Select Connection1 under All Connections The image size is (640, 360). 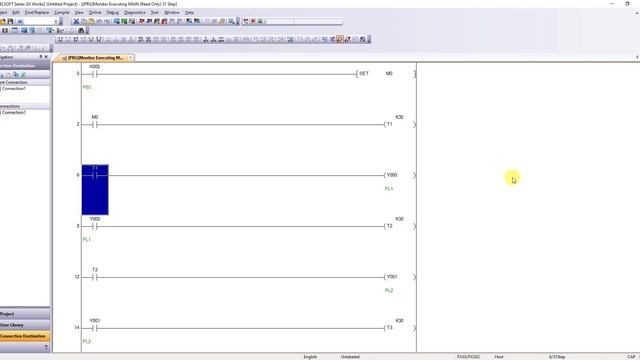tap(13, 112)
